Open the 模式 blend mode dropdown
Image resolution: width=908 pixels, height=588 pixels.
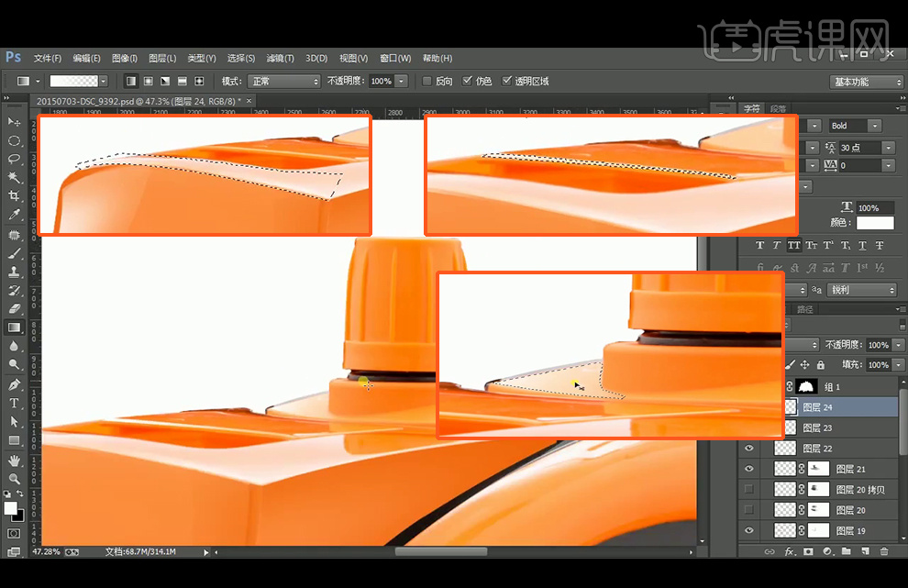coord(283,81)
